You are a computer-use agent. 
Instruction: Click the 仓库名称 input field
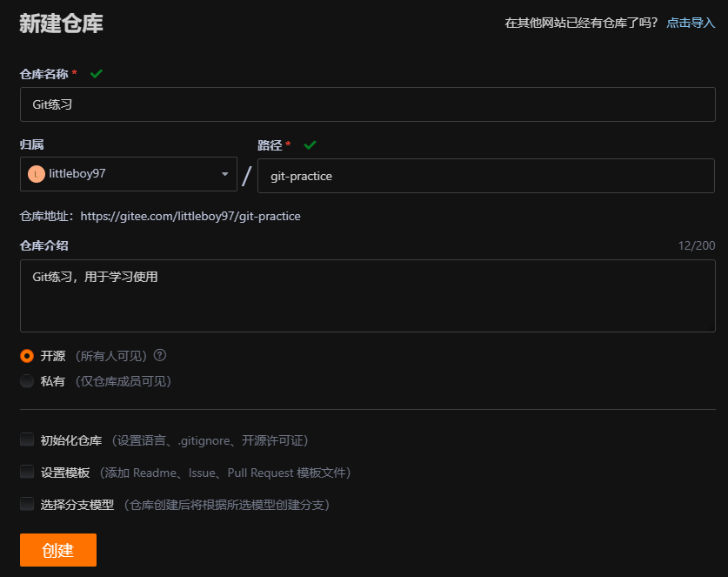click(x=368, y=104)
